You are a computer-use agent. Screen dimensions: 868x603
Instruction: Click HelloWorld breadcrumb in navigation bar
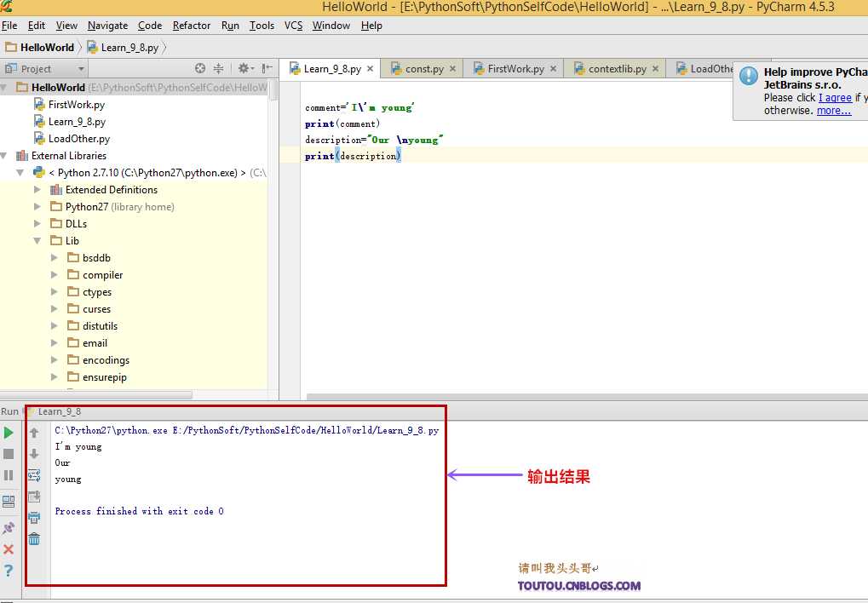pyautogui.click(x=40, y=48)
